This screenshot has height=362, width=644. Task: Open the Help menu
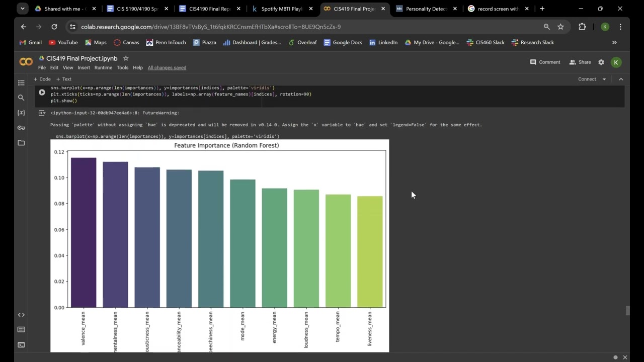pos(138,67)
